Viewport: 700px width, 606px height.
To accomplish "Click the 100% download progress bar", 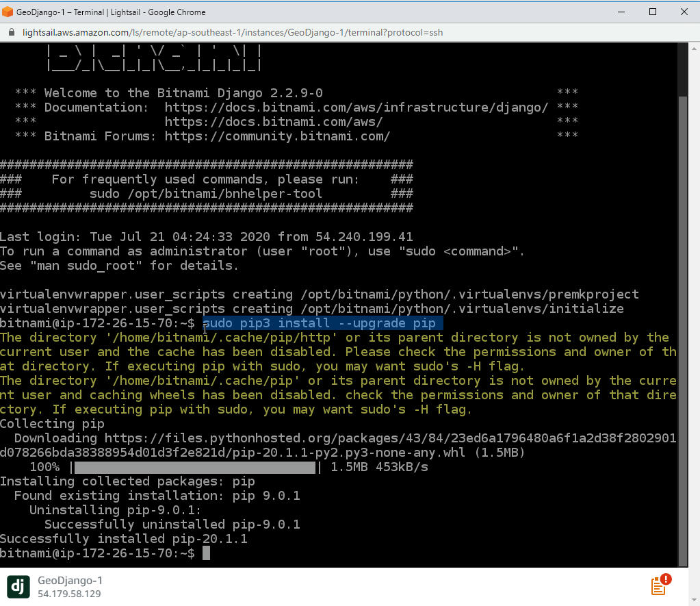I will pyautogui.click(x=195, y=468).
